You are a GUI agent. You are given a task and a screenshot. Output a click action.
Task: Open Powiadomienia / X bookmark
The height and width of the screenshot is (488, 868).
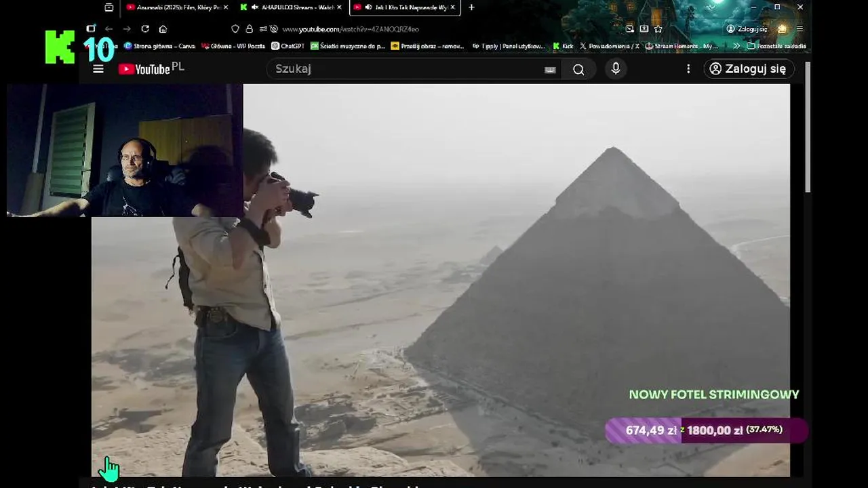[x=609, y=46]
